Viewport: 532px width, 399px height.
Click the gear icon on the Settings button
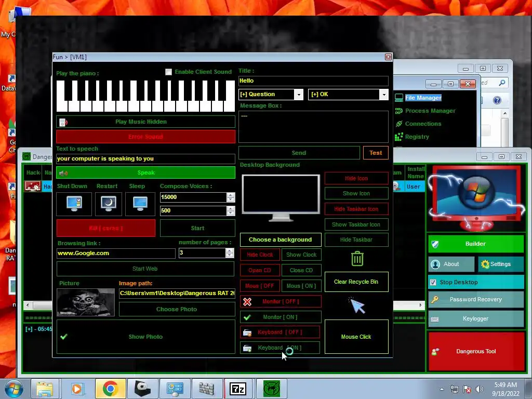pos(485,264)
